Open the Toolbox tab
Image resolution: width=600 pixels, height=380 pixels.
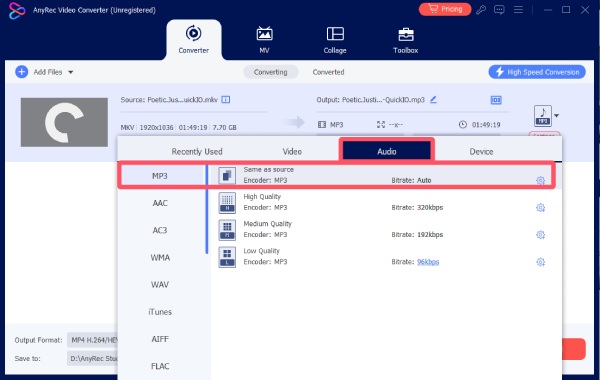point(406,40)
